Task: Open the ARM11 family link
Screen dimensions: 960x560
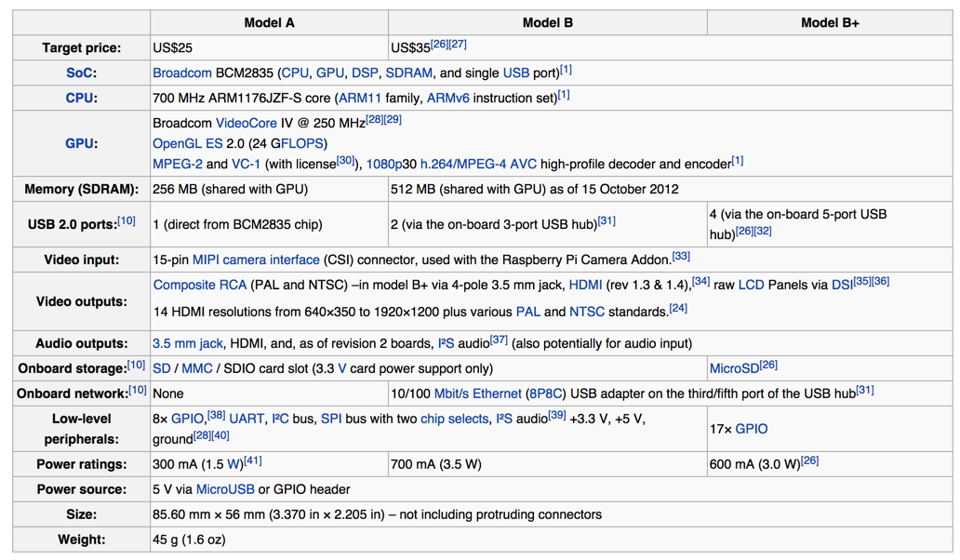Action: coord(359,98)
